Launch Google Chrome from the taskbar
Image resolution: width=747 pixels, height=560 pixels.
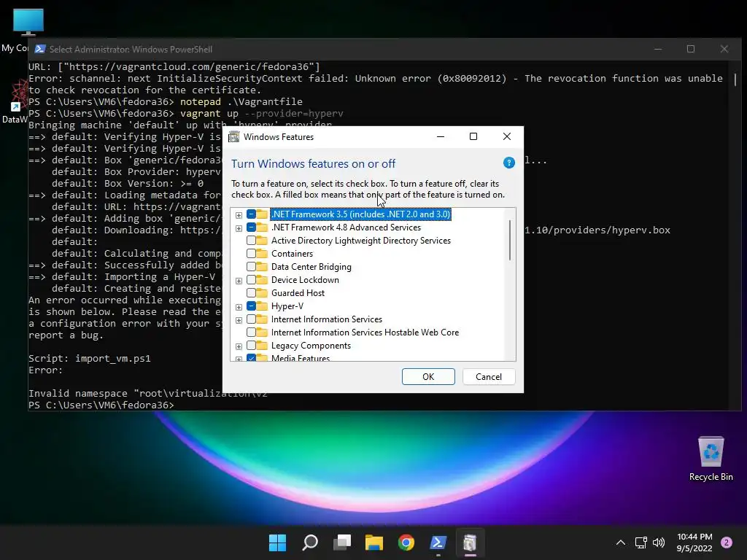[x=406, y=542]
